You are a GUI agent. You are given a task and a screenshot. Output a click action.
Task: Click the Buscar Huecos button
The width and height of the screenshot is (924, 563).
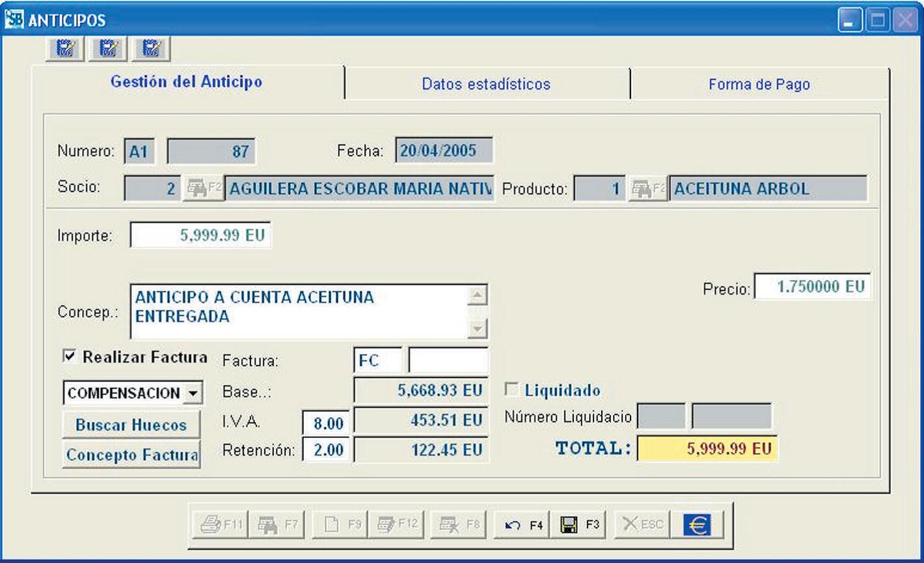tap(131, 425)
